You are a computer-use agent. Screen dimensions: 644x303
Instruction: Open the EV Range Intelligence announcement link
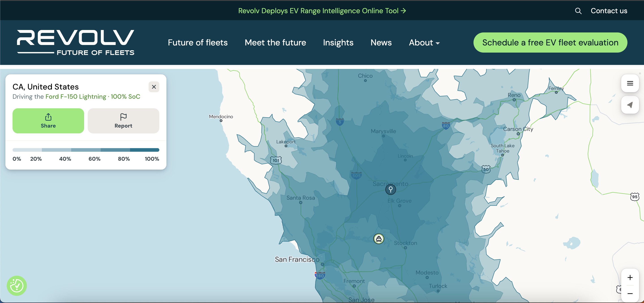(x=322, y=11)
